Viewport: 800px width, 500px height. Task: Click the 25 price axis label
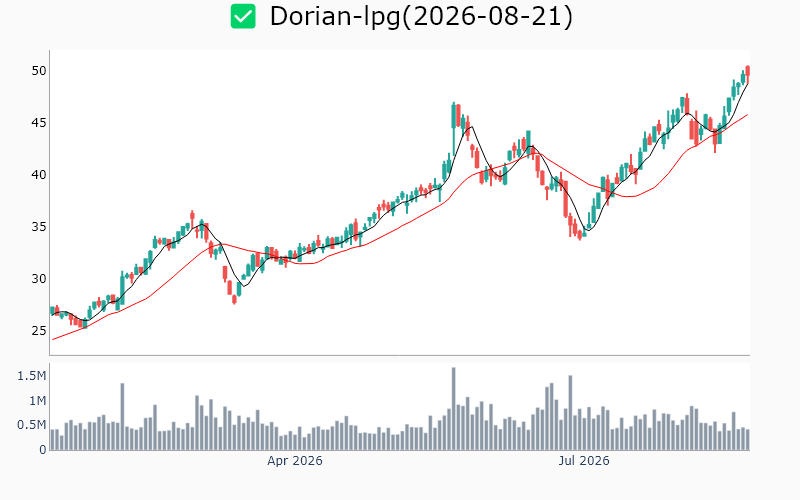[39, 331]
